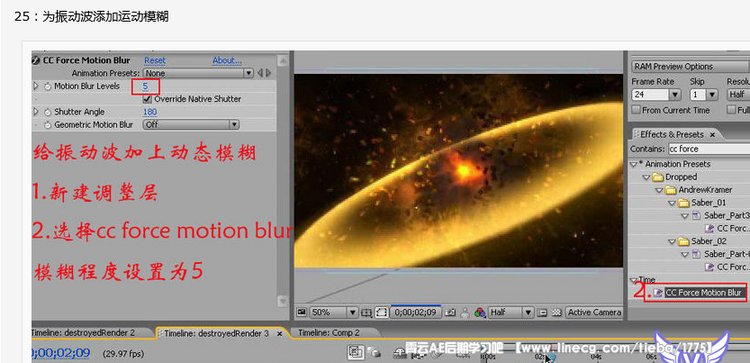
Task: Click the About... link
Action: tap(227, 61)
